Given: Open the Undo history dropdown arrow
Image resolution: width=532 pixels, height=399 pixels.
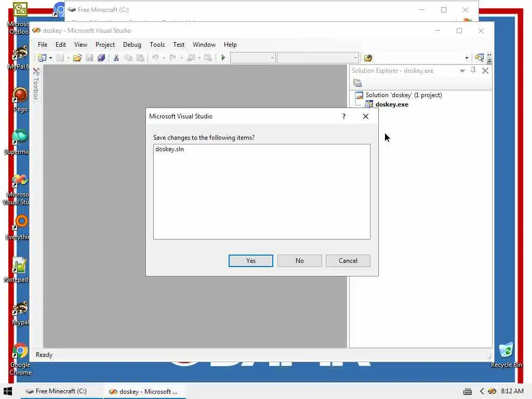Looking at the screenshot, I should point(164,58).
